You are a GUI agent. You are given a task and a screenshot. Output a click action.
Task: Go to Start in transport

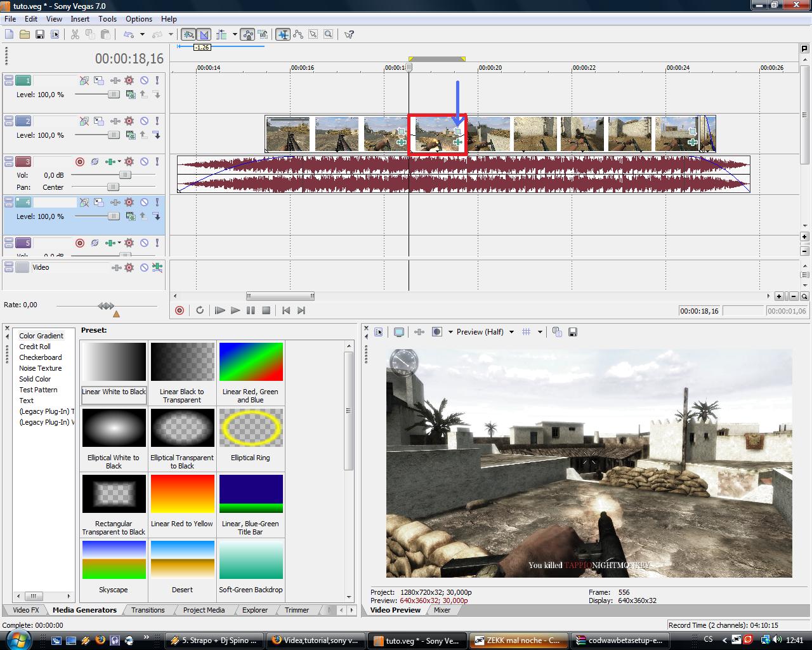pos(286,310)
